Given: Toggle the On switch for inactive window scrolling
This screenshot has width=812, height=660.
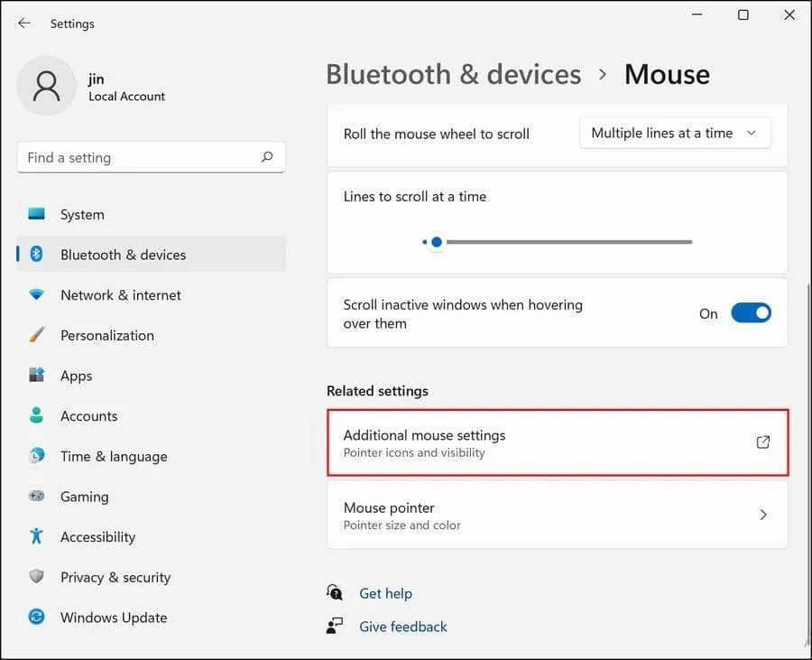Looking at the screenshot, I should click(x=752, y=312).
